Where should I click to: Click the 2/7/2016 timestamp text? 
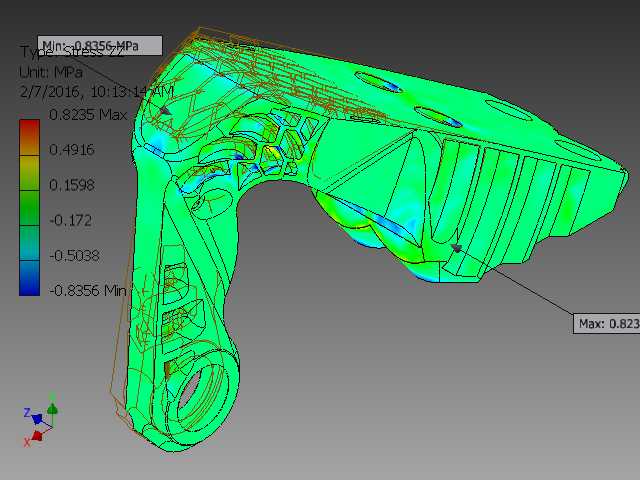(x=97, y=91)
